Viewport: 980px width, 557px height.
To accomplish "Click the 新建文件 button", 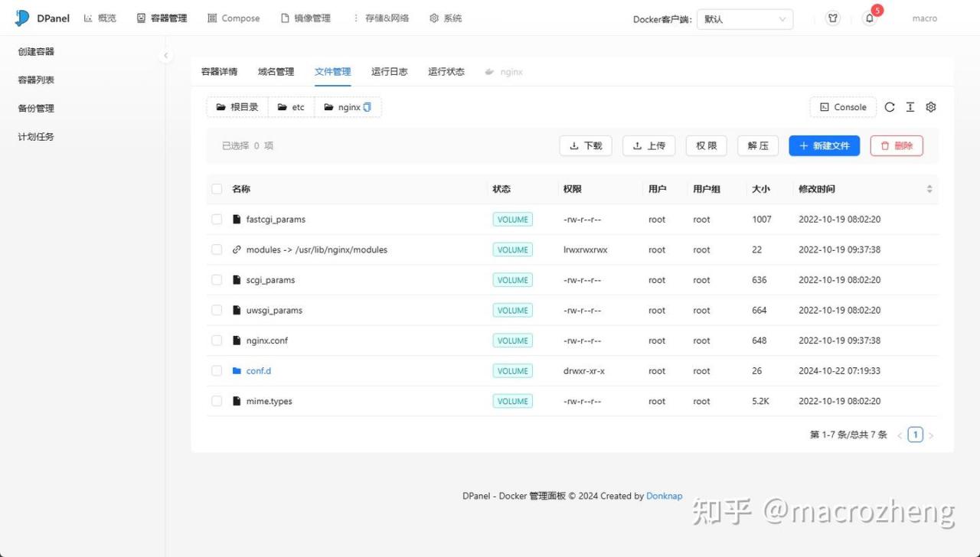I will [825, 145].
